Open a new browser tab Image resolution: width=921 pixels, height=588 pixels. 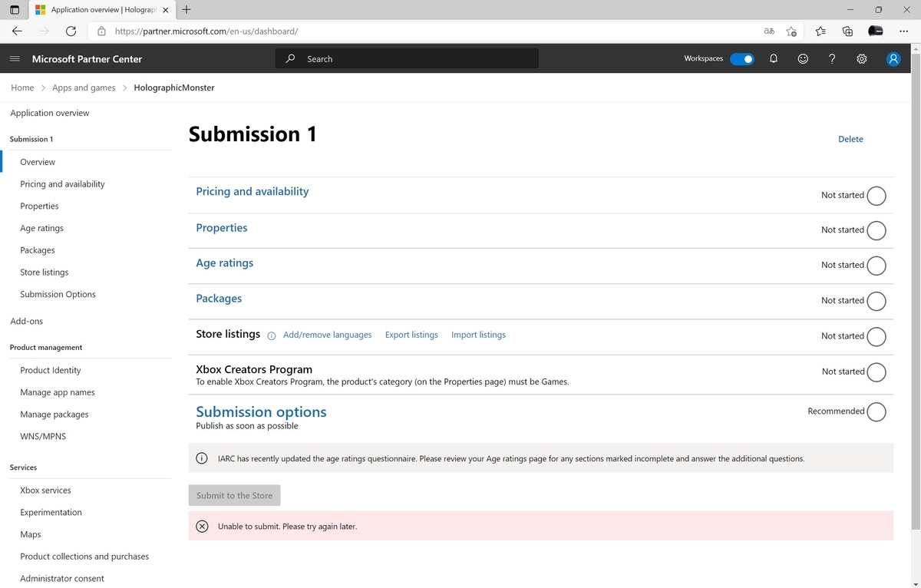[x=187, y=10]
